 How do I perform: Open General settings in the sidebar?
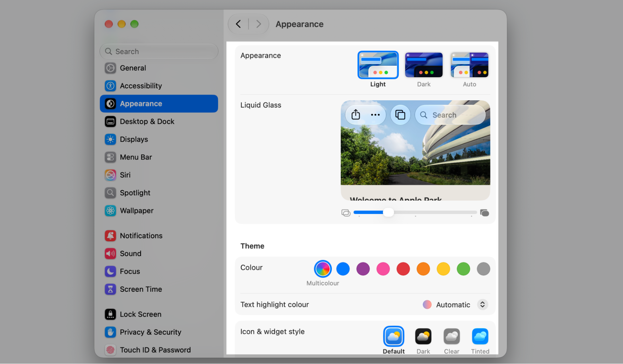pos(159,68)
